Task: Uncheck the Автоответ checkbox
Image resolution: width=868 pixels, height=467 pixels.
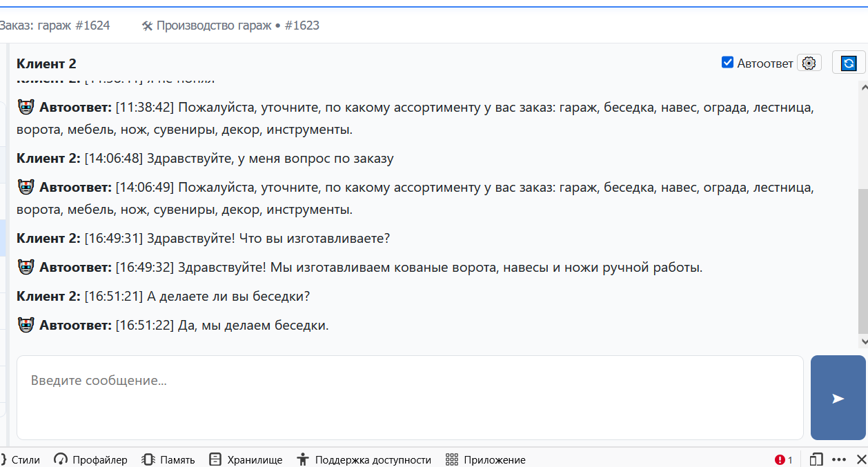Action: [727, 63]
